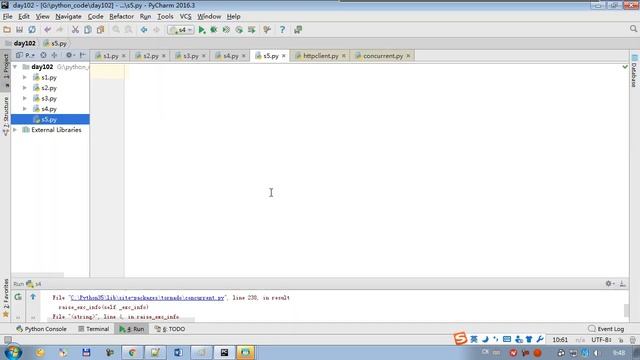Open the Terminal tool window
Screen dimensions: 640x360
pos(94,329)
